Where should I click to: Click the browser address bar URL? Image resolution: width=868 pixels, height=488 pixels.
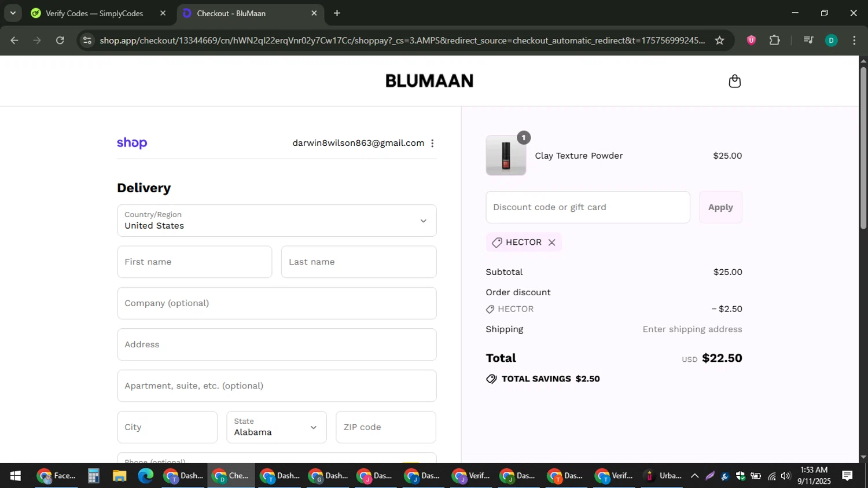coord(402,41)
